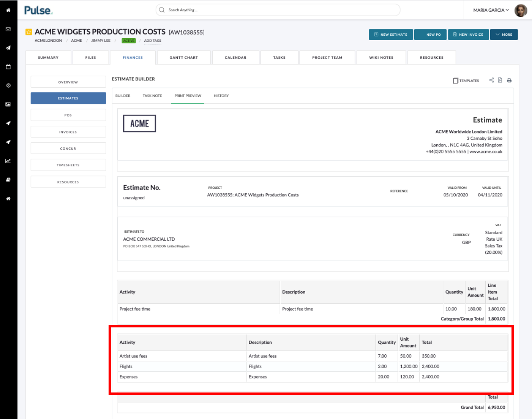Open the mail envelope icon in sidebar
This screenshot has width=532, height=419.
pos(8,29)
